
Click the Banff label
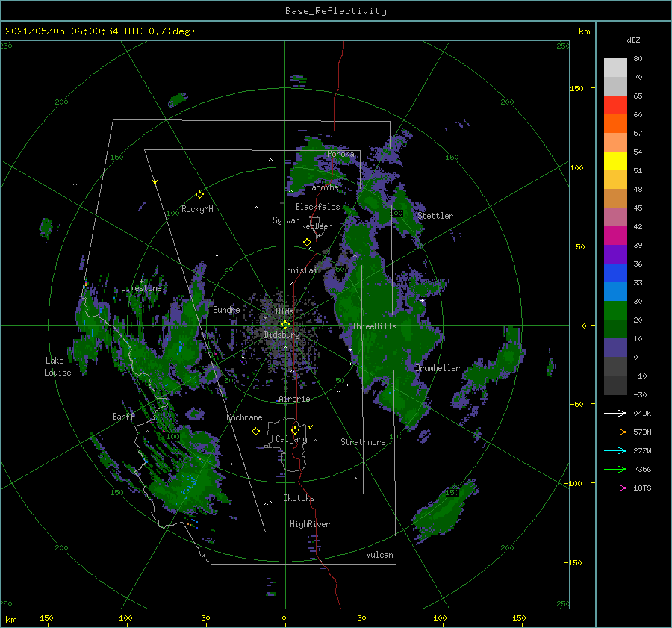(123, 417)
